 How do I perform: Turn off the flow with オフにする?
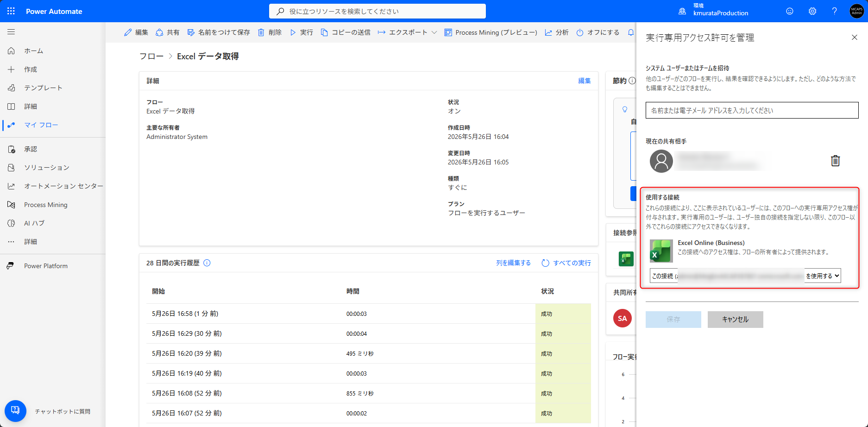598,32
